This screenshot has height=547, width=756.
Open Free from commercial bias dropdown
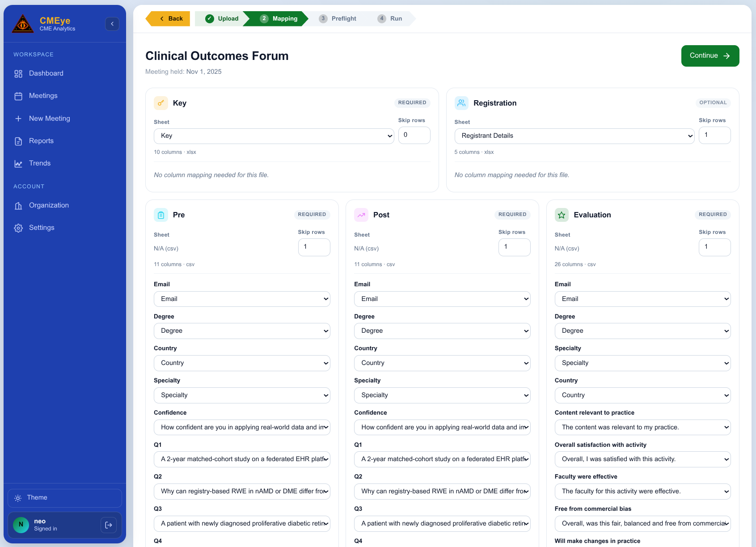click(x=642, y=524)
